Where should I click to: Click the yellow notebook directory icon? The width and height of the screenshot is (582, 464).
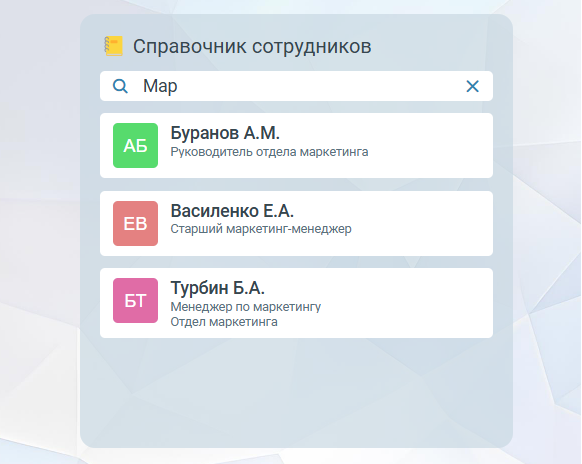(x=113, y=46)
